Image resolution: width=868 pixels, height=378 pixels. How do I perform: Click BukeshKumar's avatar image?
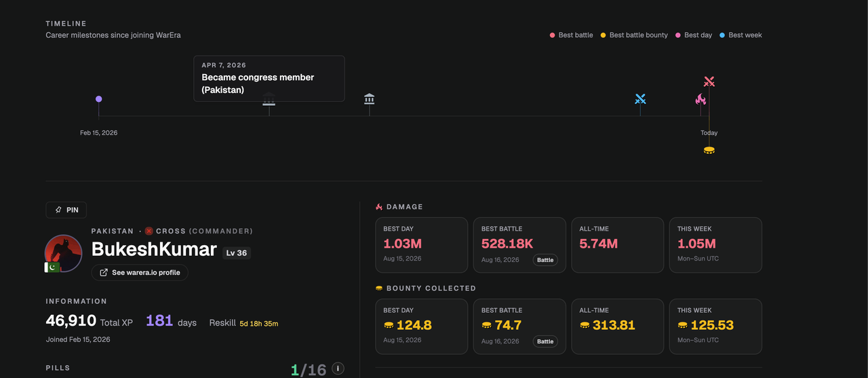63,253
